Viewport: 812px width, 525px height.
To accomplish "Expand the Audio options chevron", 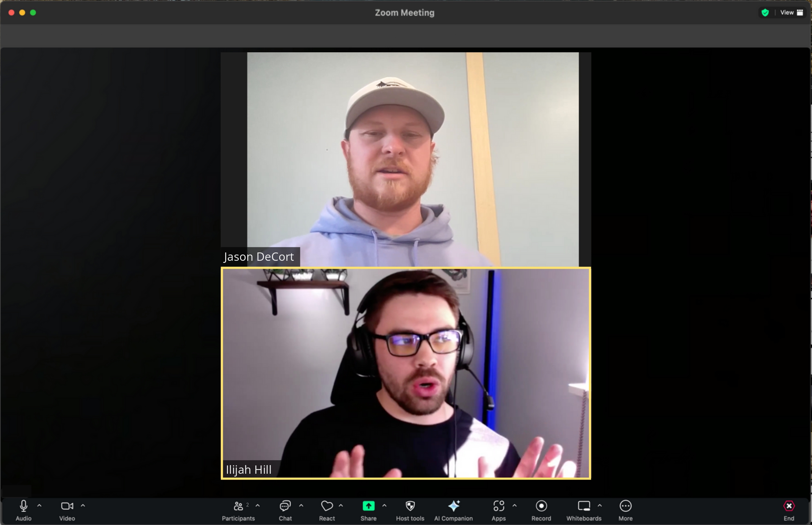I will [x=39, y=506].
